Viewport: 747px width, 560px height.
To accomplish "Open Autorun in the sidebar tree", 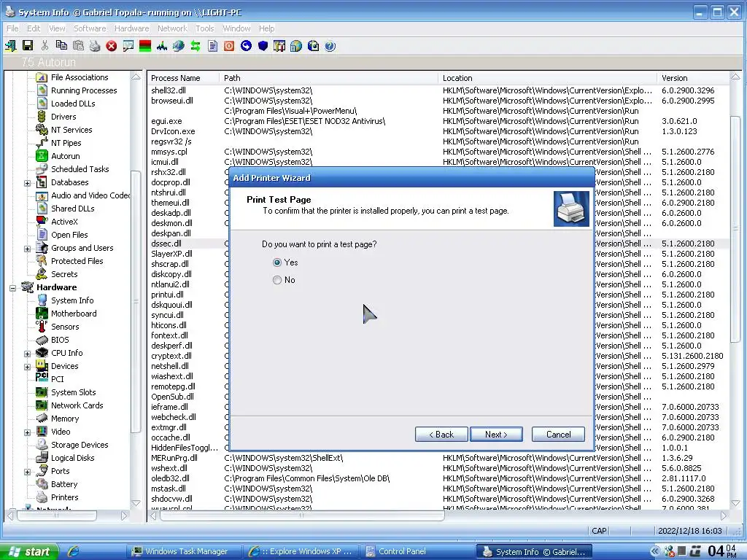I will [x=65, y=156].
